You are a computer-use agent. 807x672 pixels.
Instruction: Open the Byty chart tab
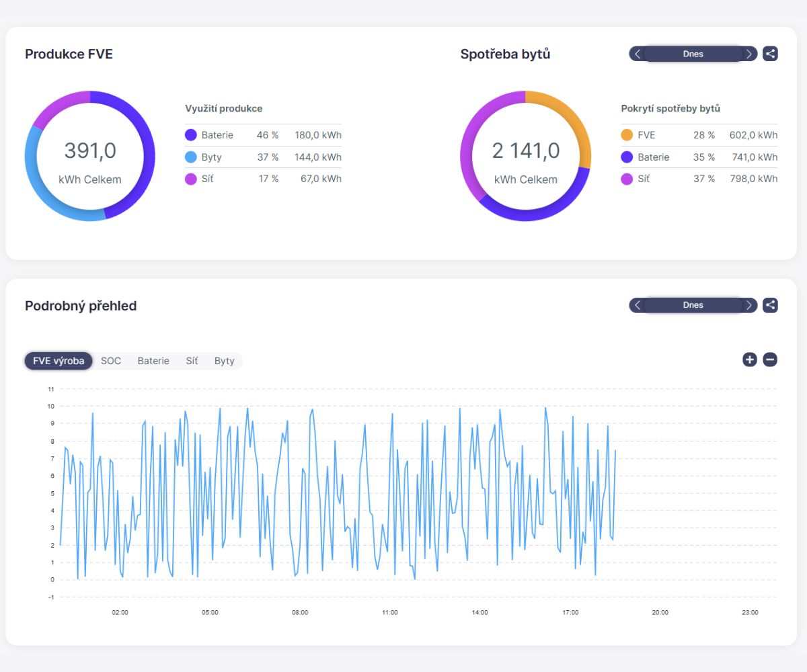225,361
